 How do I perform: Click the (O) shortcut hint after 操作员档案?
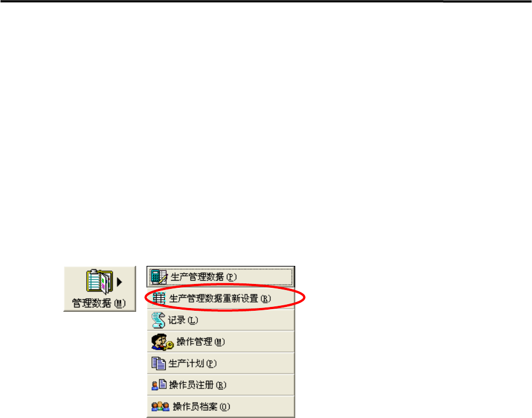tap(225, 407)
